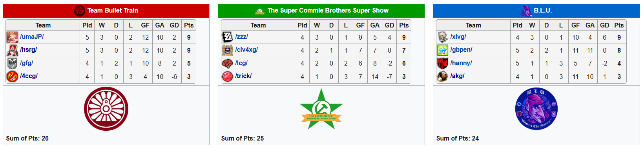The height and width of the screenshot is (148, 644).
Task: Click the /umaJP/ team icon
Action: [x=12, y=37]
